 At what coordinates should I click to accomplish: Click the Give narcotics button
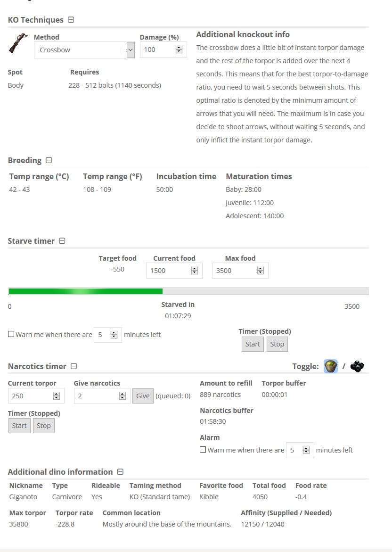click(143, 395)
